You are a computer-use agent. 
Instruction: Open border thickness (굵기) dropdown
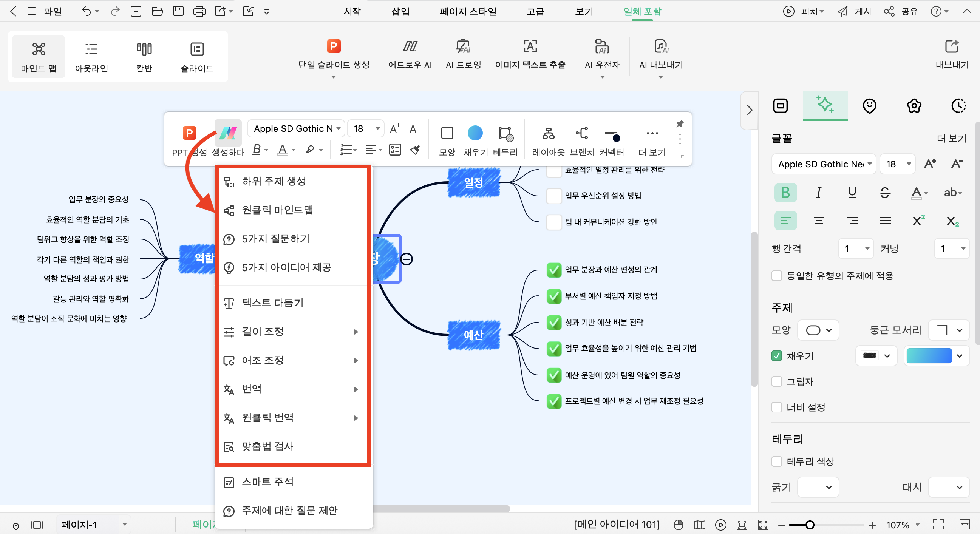click(818, 487)
